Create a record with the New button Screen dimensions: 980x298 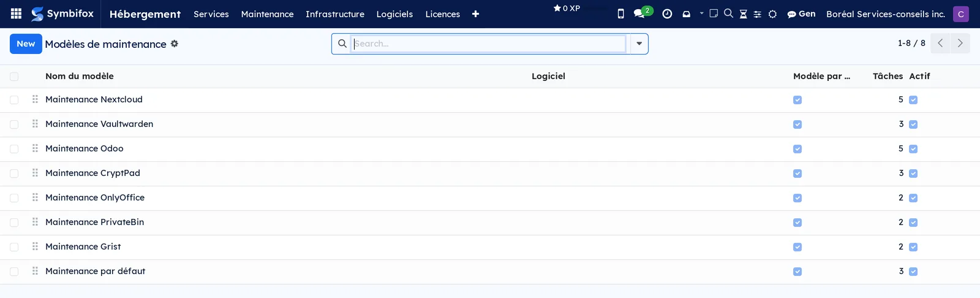click(x=26, y=44)
